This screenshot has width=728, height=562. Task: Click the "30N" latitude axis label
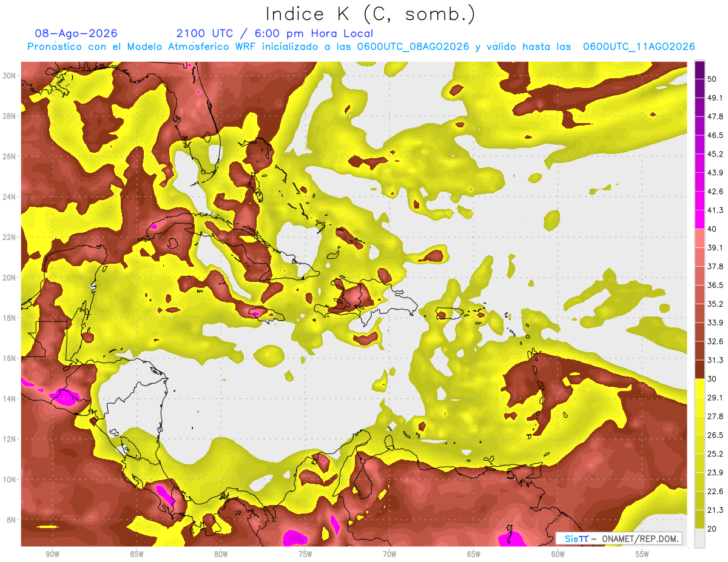coord(9,76)
